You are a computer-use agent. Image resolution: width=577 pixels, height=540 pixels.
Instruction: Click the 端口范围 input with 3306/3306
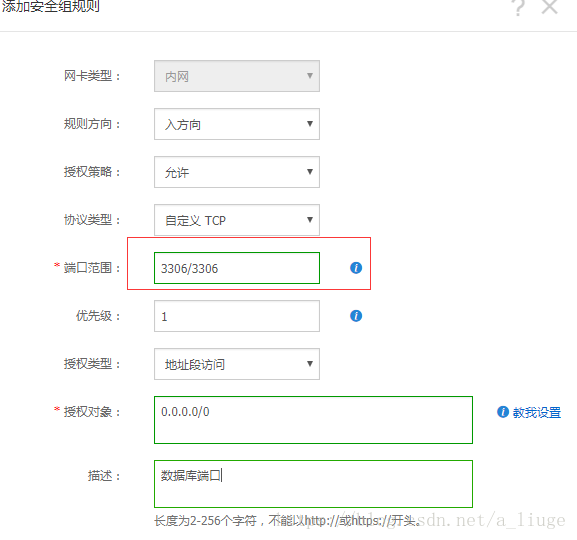point(237,268)
